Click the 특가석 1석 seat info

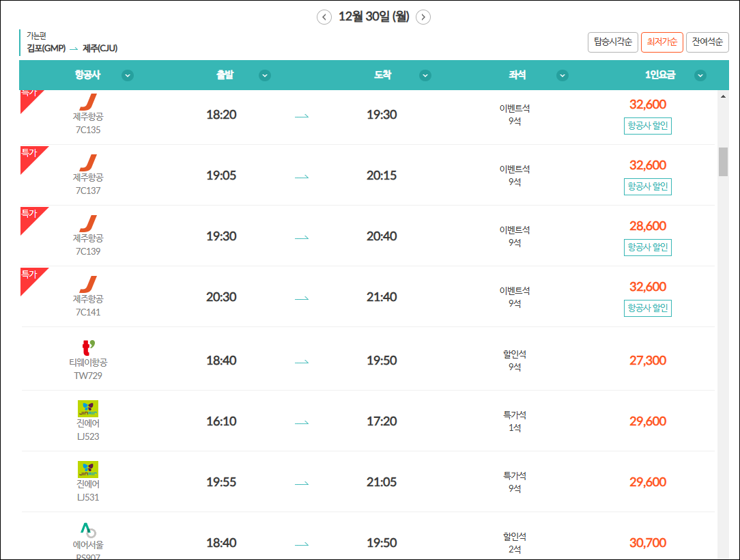tap(515, 421)
